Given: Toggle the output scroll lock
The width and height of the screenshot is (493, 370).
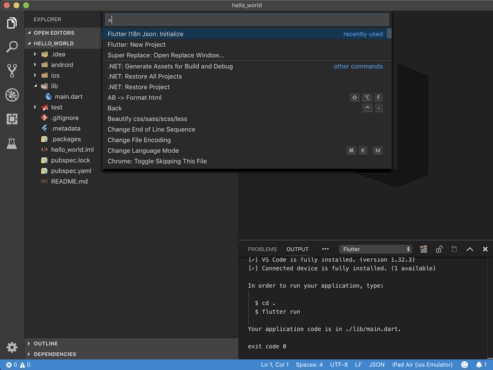Looking at the screenshot, I should click(x=439, y=249).
